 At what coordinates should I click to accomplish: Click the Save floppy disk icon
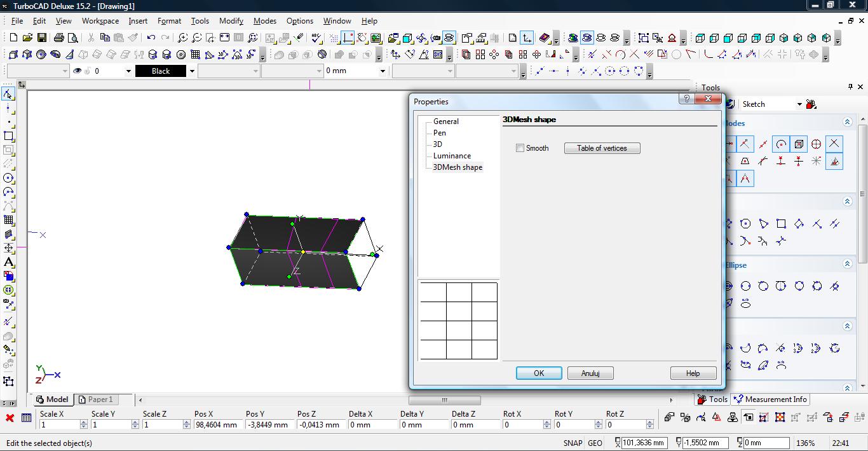point(41,38)
